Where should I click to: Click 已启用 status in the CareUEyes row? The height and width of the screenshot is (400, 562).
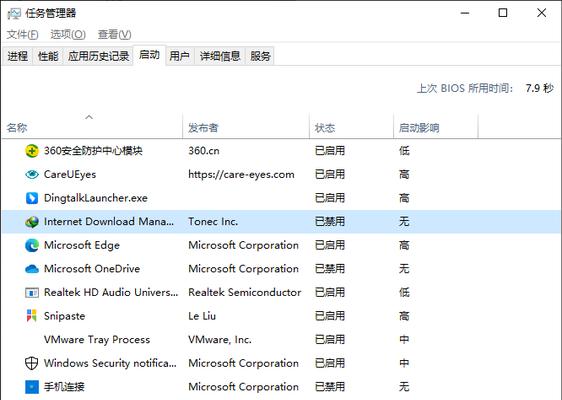coord(330,175)
